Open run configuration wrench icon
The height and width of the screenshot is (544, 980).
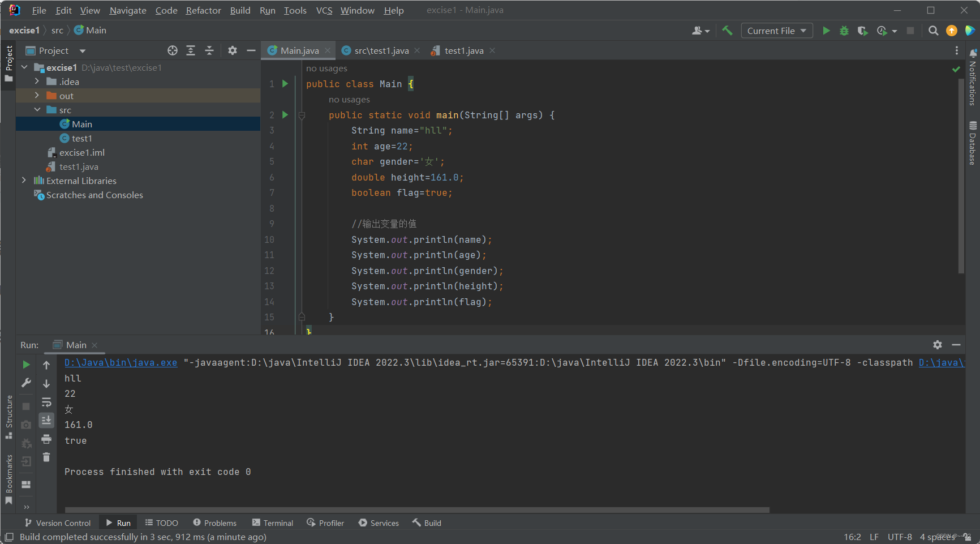(x=26, y=383)
